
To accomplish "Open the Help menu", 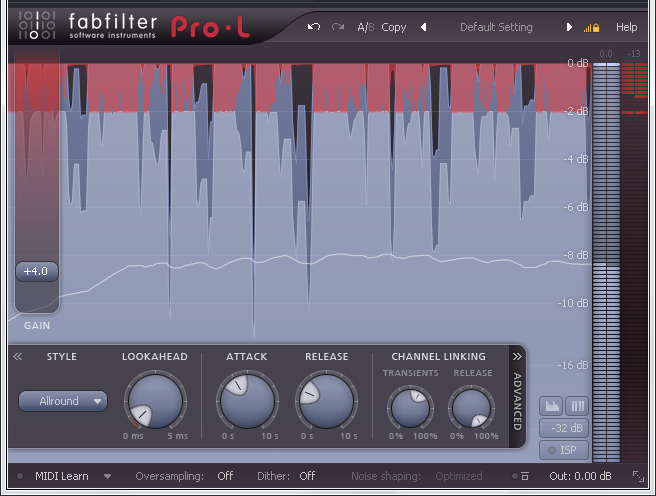I will pos(626,28).
